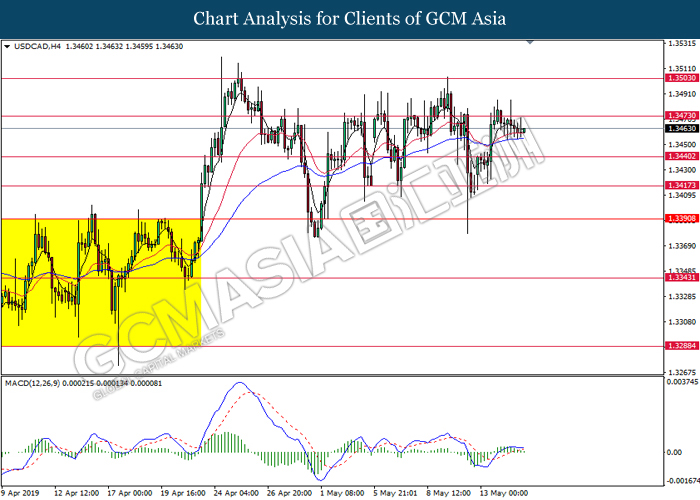The image size is (700, 500).
Task: Click the 12 Apr 12:00 time label
Action: coord(76,493)
